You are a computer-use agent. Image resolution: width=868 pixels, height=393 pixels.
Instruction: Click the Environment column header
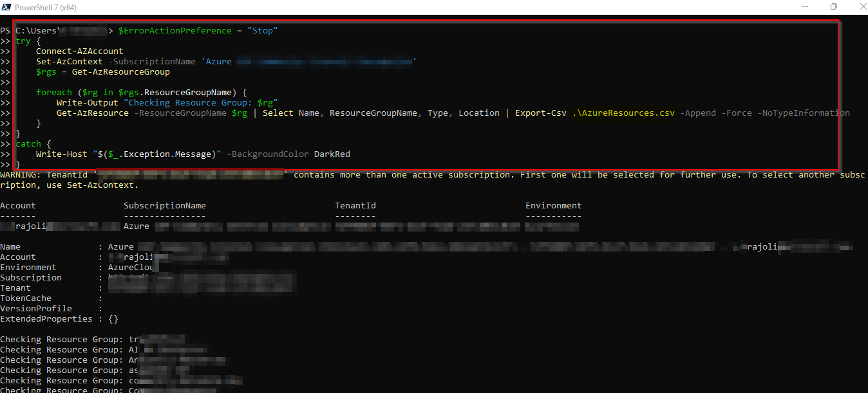(554, 206)
